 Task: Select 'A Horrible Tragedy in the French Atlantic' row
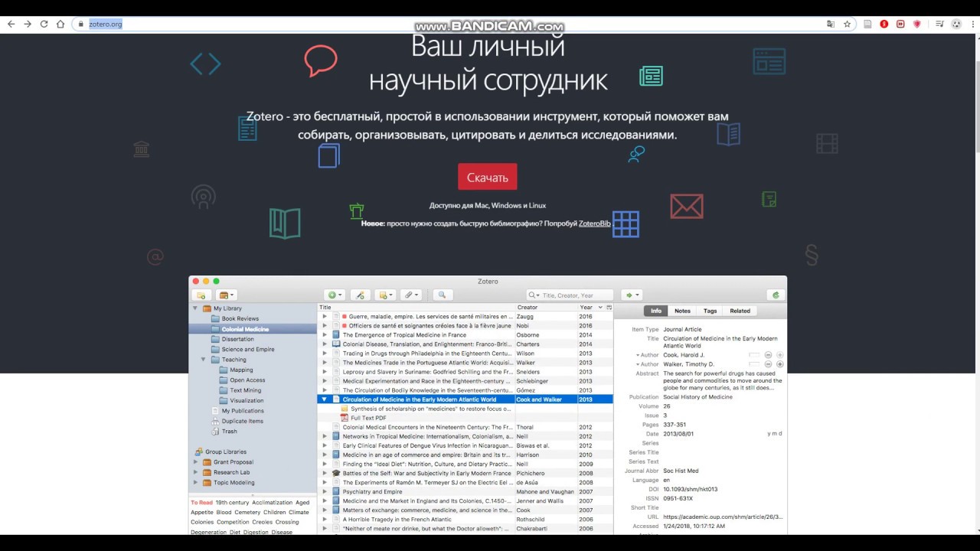[x=465, y=519]
